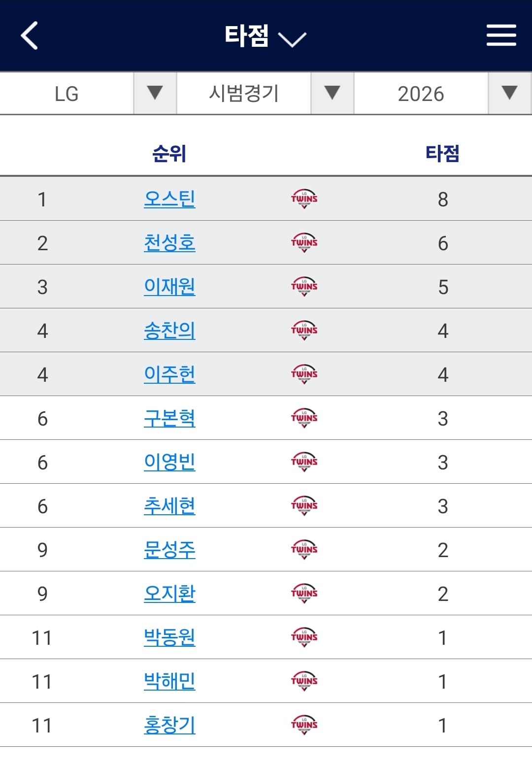Open player 추세현's profile link
The height and width of the screenshot is (764, 532).
(x=169, y=506)
